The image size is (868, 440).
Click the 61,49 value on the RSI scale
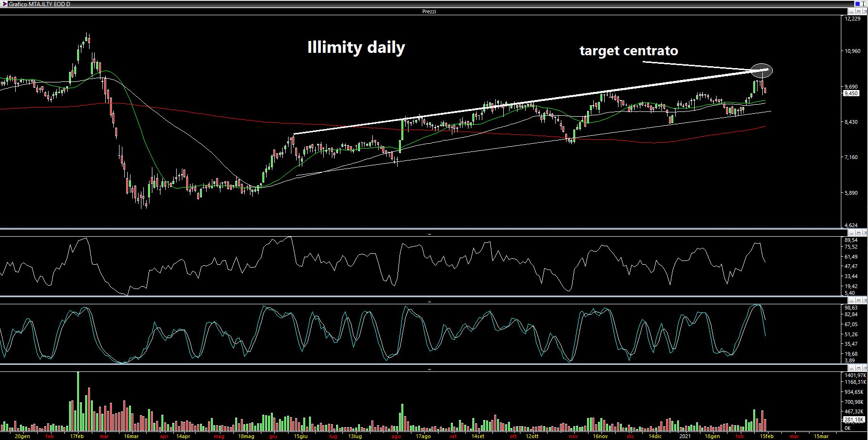851,257
